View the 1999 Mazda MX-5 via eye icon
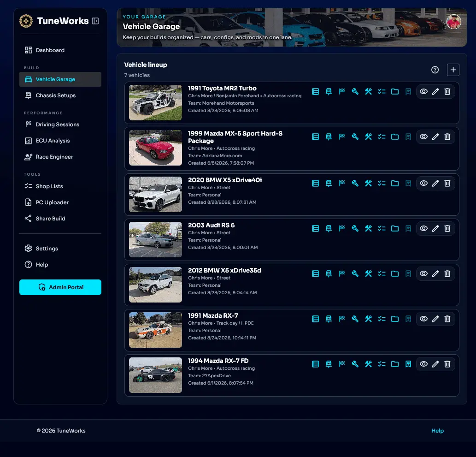476x457 pixels. [x=423, y=137]
